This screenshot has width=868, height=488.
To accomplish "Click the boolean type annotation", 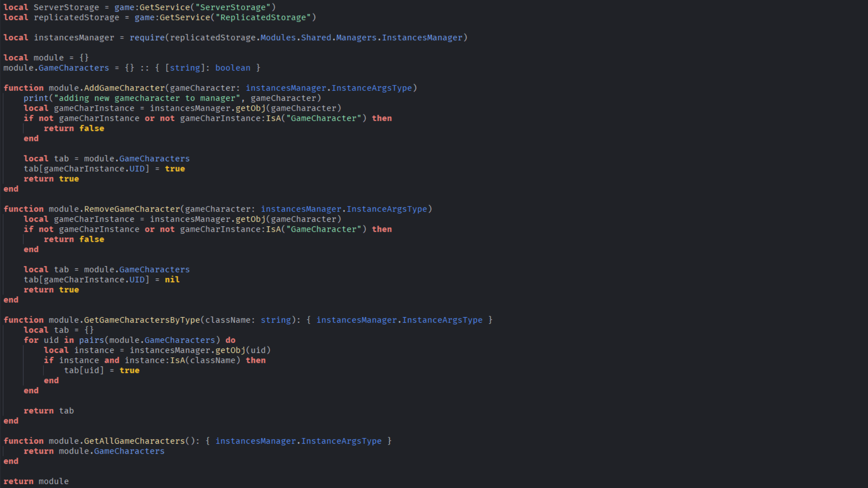I will [x=232, y=68].
